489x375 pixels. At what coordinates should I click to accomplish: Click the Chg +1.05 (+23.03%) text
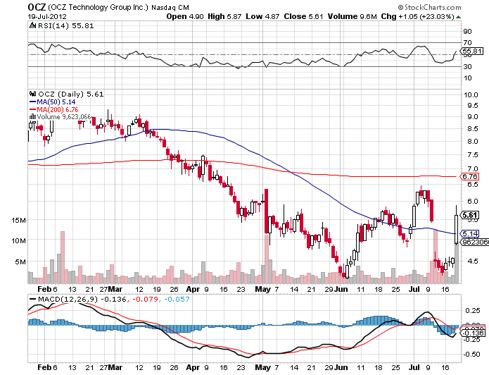point(418,16)
